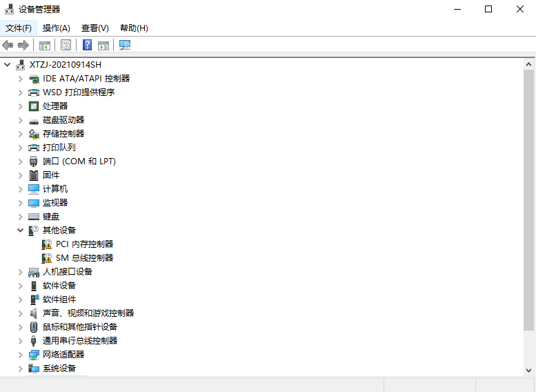Viewport: 536px width, 392px height.
Task: Expand the 端口 (COM 和 LPT) category
Action: (x=21, y=161)
